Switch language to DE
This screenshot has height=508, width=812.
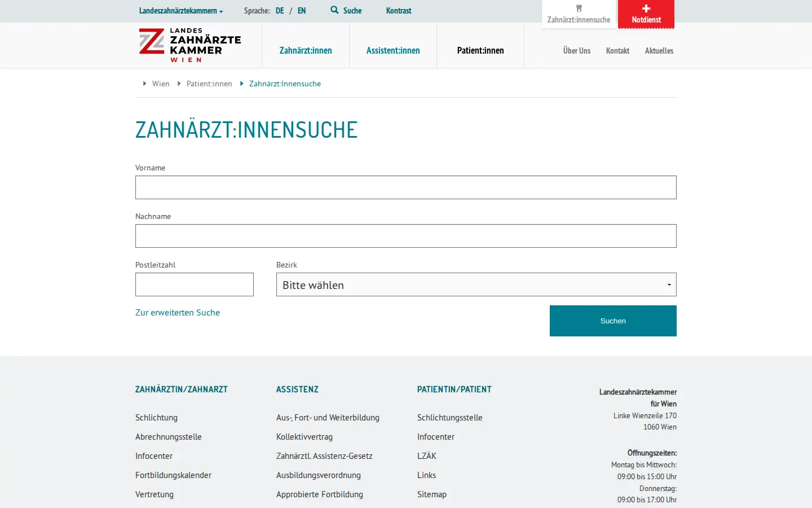(x=280, y=11)
